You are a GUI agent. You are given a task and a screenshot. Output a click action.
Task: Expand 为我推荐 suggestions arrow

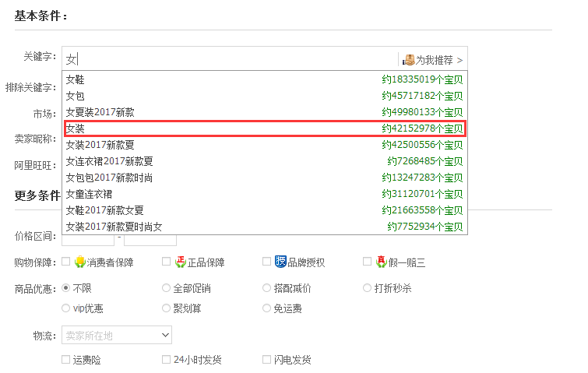[460, 60]
